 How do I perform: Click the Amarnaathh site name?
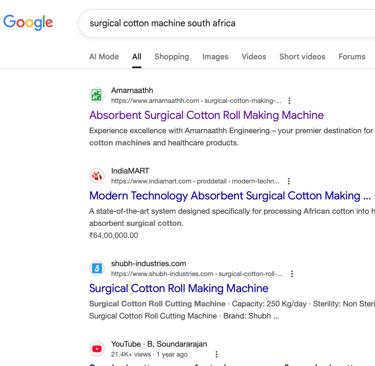[x=132, y=90]
